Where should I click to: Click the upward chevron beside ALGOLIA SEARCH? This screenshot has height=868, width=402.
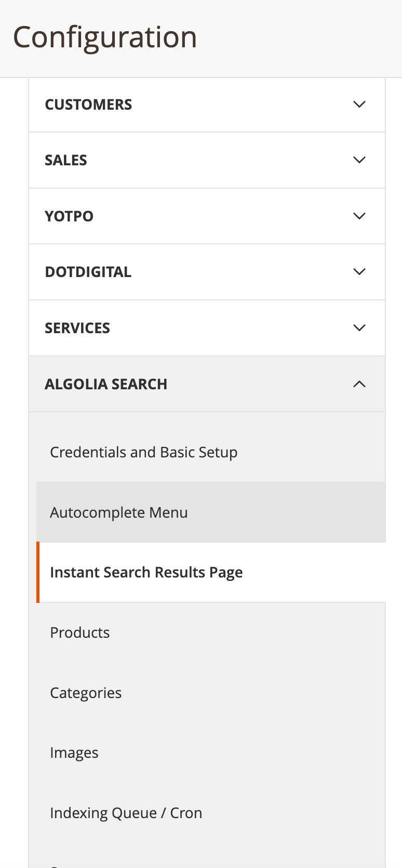(358, 384)
